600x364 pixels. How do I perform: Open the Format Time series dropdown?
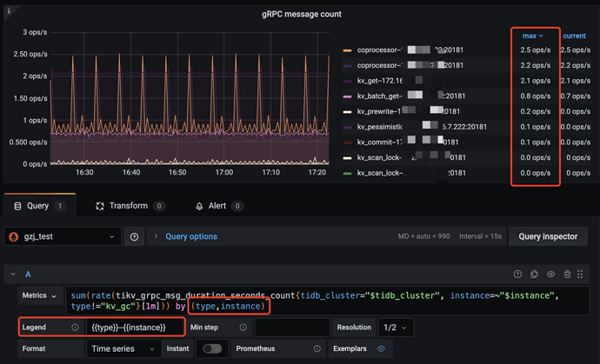click(122, 348)
